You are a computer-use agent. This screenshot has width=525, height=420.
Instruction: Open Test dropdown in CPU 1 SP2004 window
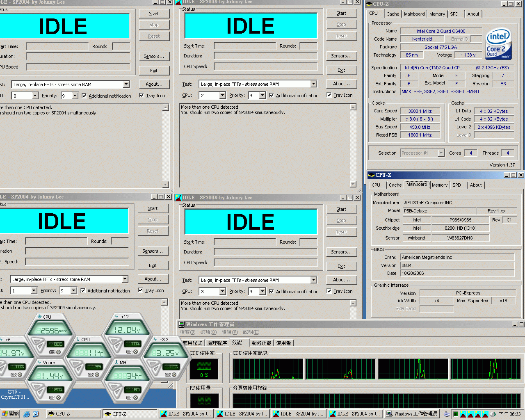[x=125, y=279]
